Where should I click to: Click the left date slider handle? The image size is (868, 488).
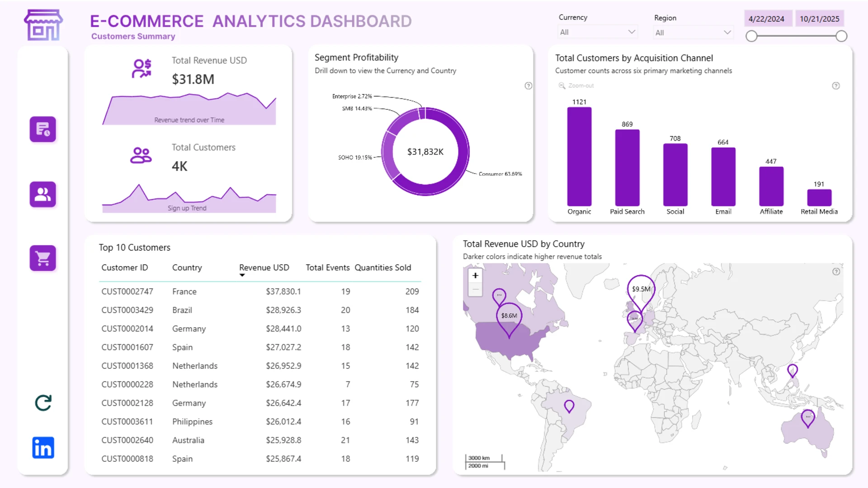point(751,36)
